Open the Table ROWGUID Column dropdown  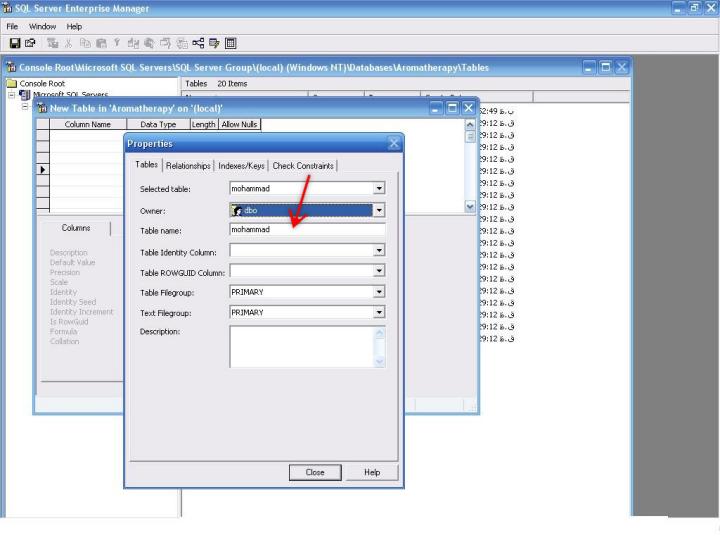click(379, 271)
